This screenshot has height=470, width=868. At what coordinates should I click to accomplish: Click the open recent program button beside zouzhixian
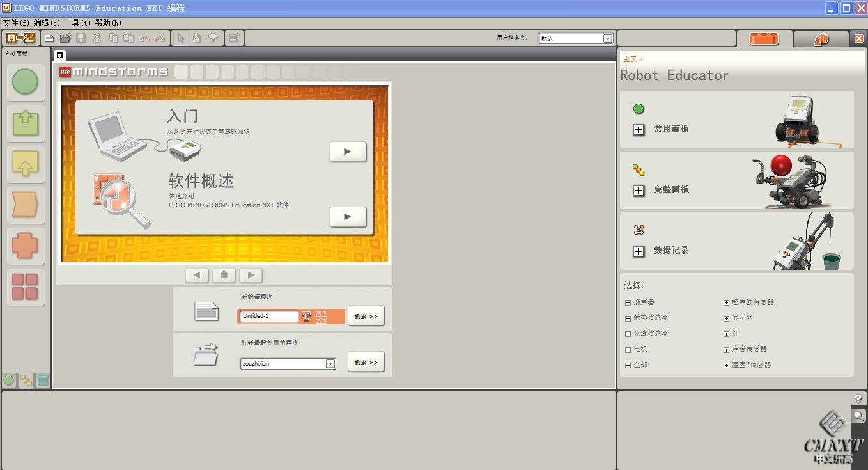pyautogui.click(x=366, y=362)
